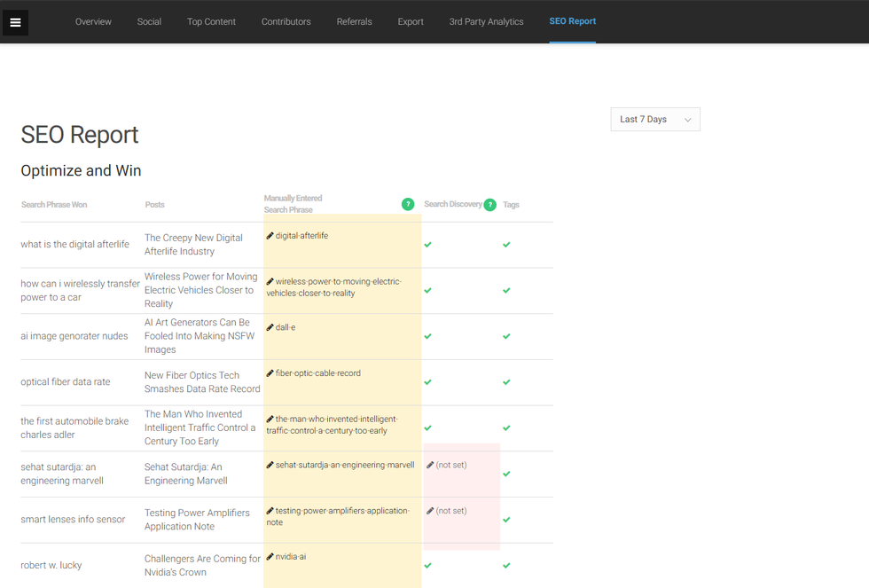Click pencil icon beside dall-e phrase
Image resolution: width=869 pixels, height=588 pixels.
[270, 327]
